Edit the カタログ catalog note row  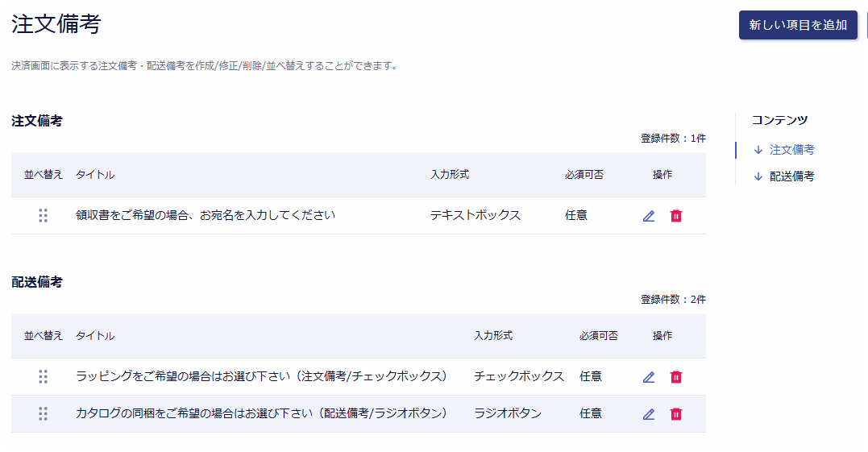(x=649, y=414)
